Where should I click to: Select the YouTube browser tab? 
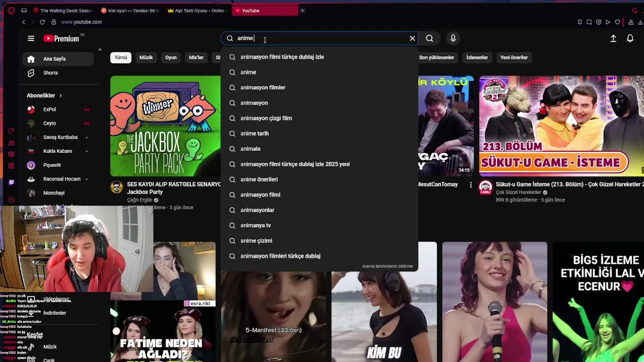point(265,11)
